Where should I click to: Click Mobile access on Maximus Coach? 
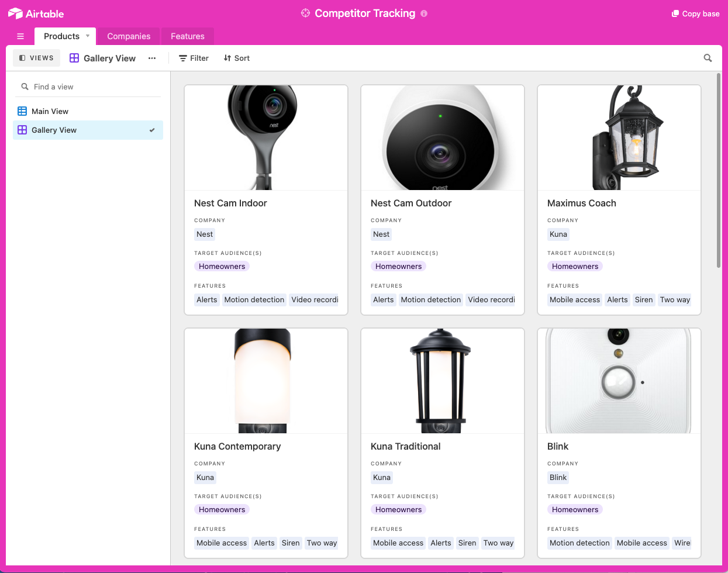pos(575,299)
